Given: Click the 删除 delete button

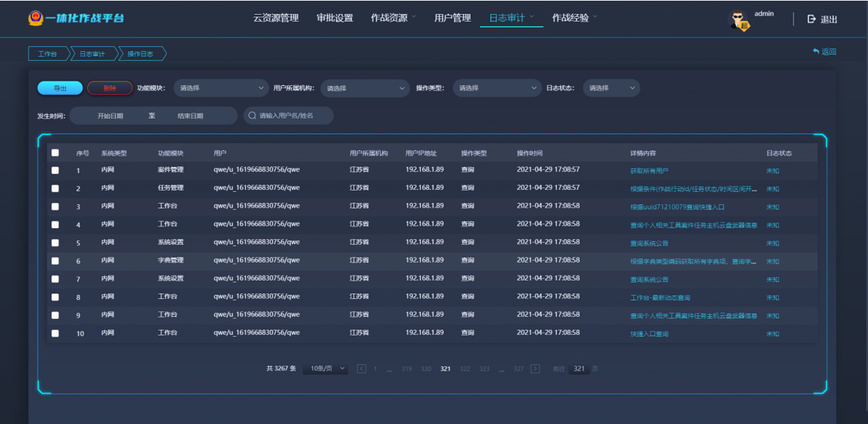Looking at the screenshot, I should 110,88.
